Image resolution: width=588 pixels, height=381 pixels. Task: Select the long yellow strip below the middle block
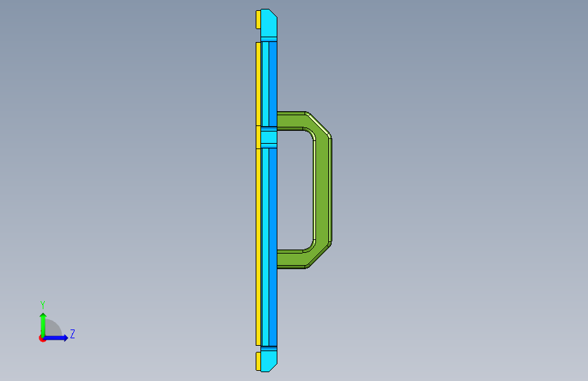[x=258, y=247]
